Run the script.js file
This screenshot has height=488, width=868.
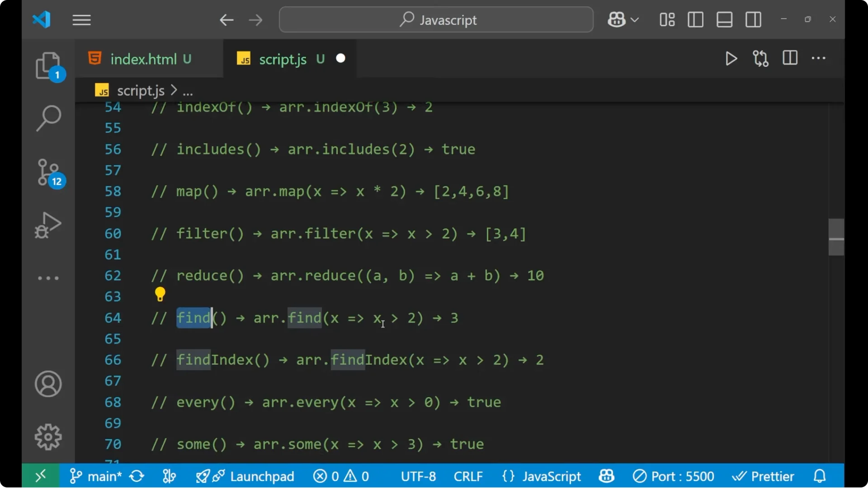731,58
